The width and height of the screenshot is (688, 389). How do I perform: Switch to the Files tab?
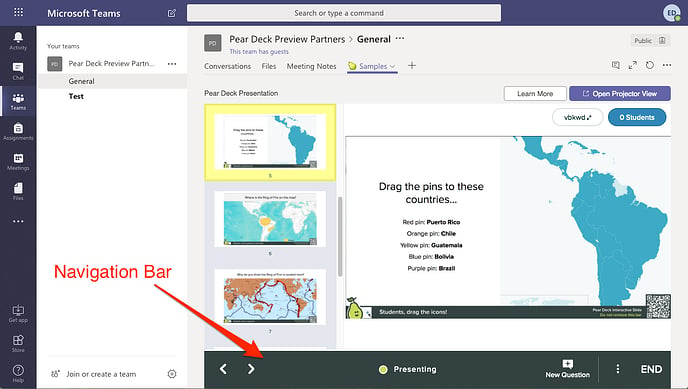(269, 66)
